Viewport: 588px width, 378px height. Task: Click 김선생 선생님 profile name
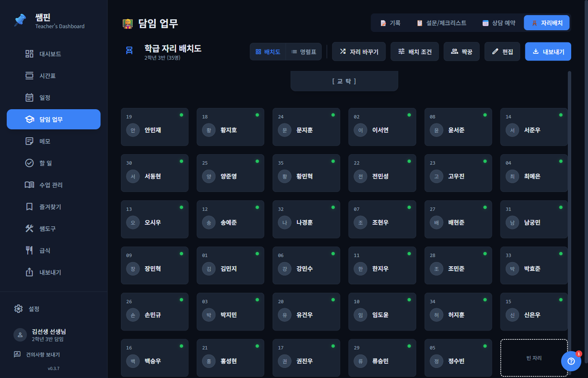pos(49,331)
